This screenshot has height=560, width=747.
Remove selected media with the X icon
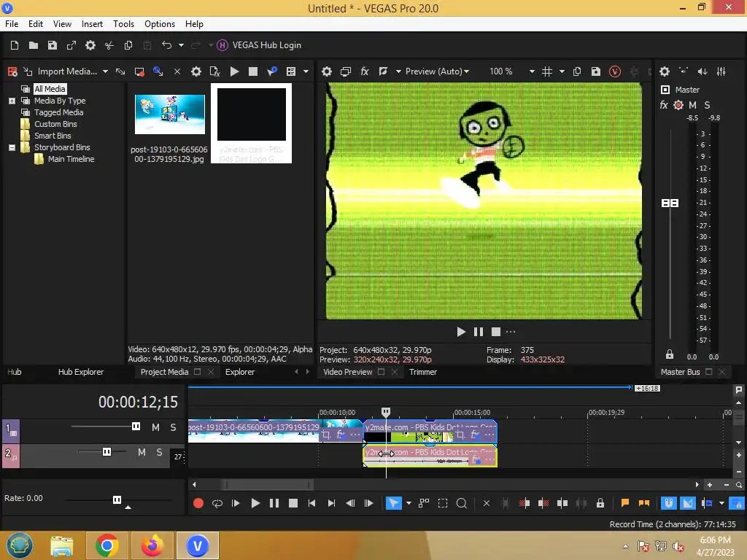coord(177,71)
